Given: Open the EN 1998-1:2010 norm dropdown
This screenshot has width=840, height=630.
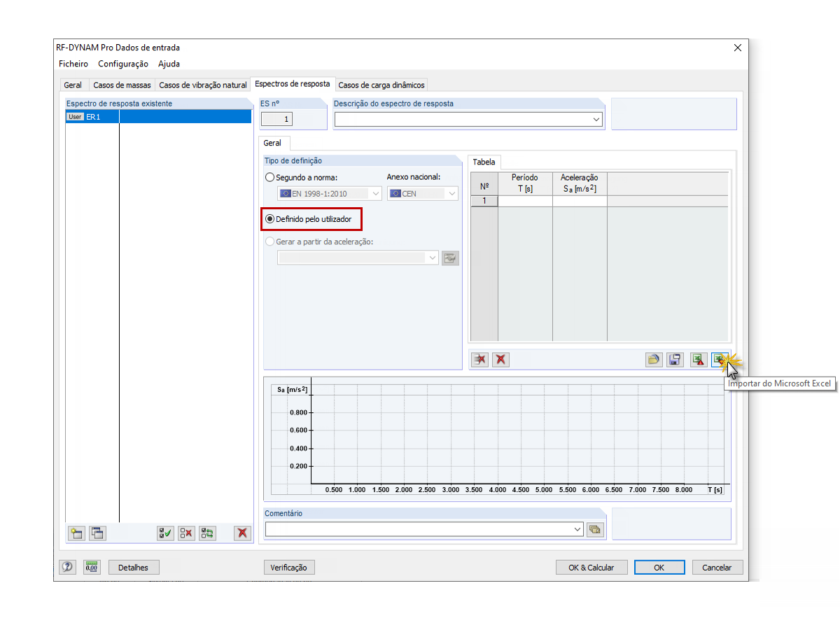Looking at the screenshot, I should 376,193.
